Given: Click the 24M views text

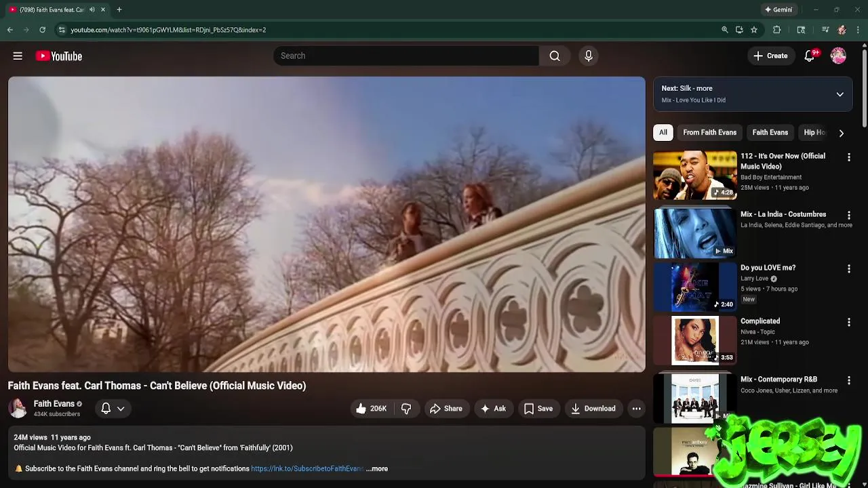Looking at the screenshot, I should pyautogui.click(x=31, y=437).
